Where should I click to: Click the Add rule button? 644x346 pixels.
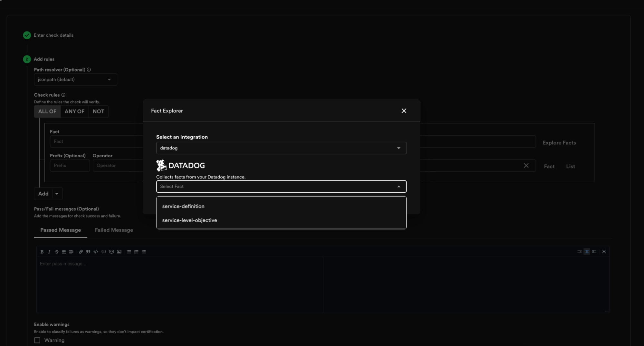tap(43, 194)
